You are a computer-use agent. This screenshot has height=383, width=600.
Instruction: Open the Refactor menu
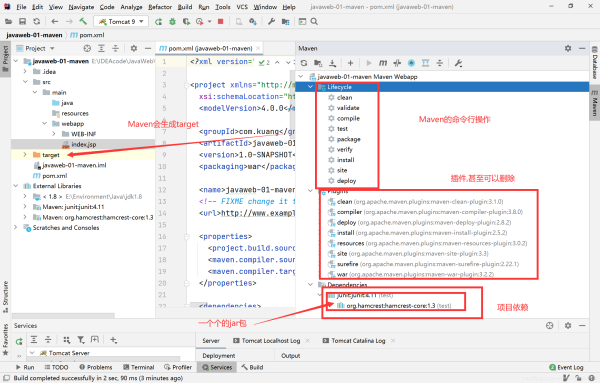point(160,7)
